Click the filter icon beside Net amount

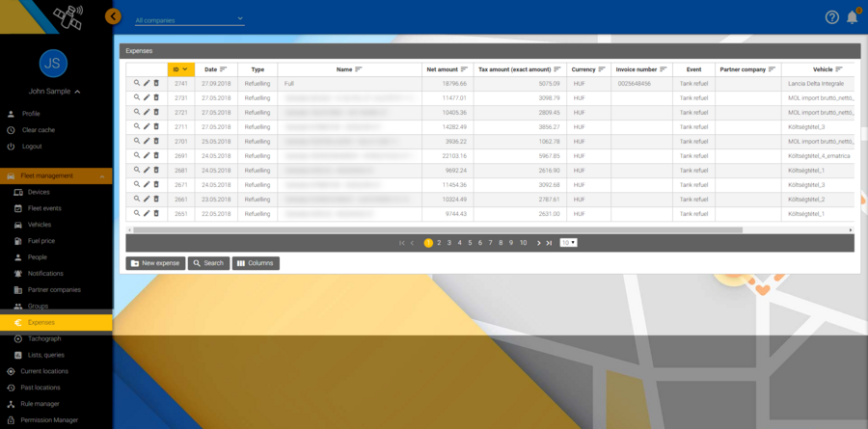[x=464, y=69]
